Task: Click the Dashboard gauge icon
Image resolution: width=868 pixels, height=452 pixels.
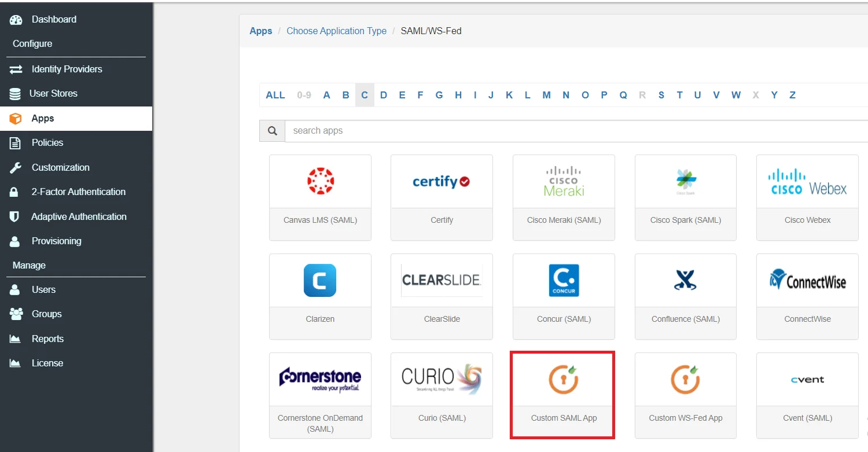Action: pyautogui.click(x=16, y=20)
